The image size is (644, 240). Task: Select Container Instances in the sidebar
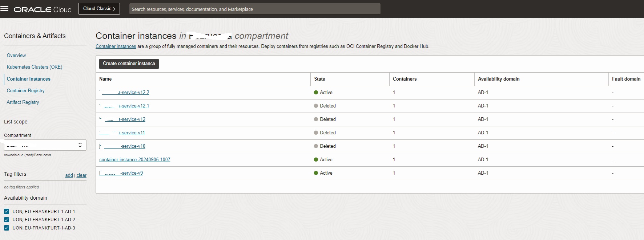29,79
